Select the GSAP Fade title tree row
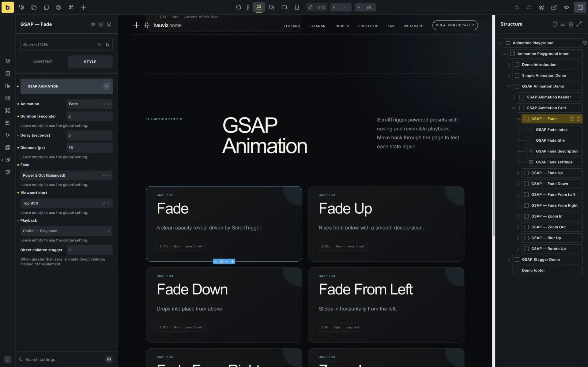 click(x=554, y=140)
